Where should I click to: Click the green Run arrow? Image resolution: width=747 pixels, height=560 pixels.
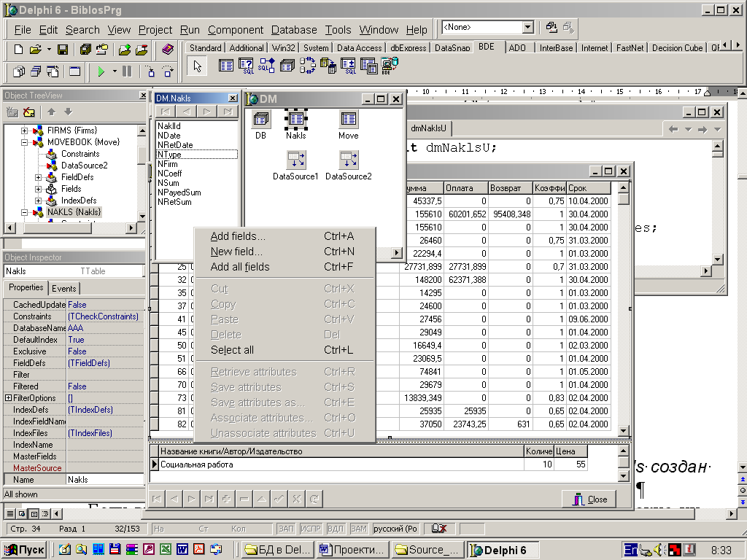click(x=101, y=71)
